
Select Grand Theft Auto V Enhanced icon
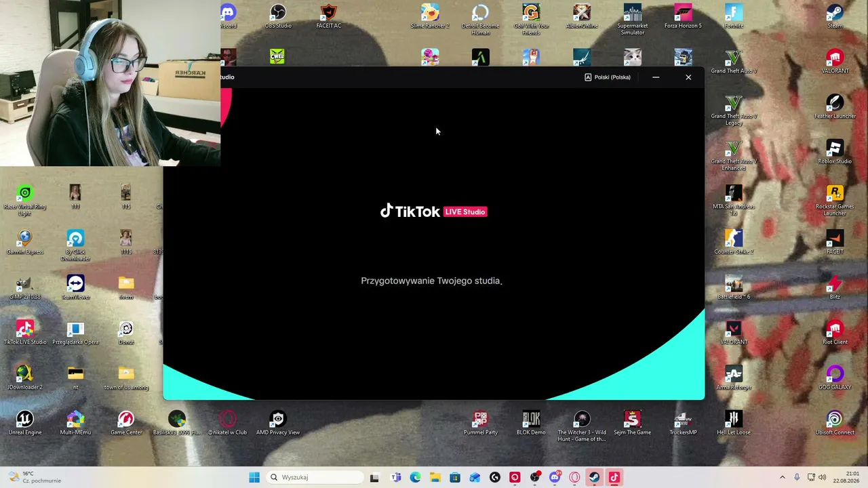tap(734, 155)
